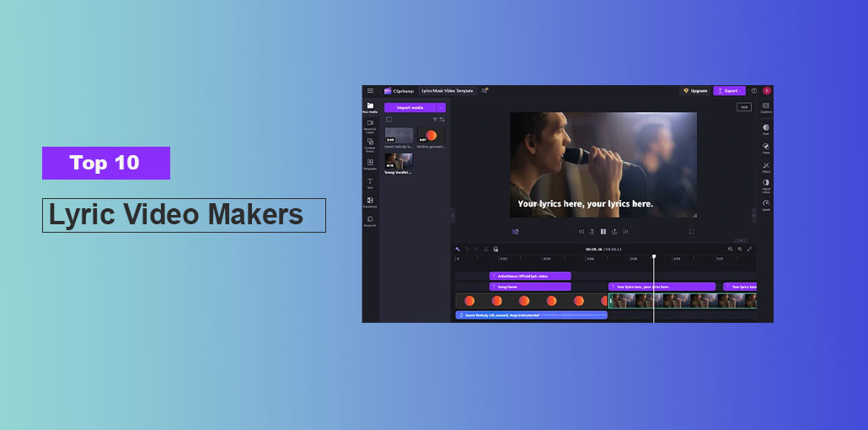The height and width of the screenshot is (430, 868).
Task: Expand the Import media dropdown arrow
Action: 442,108
